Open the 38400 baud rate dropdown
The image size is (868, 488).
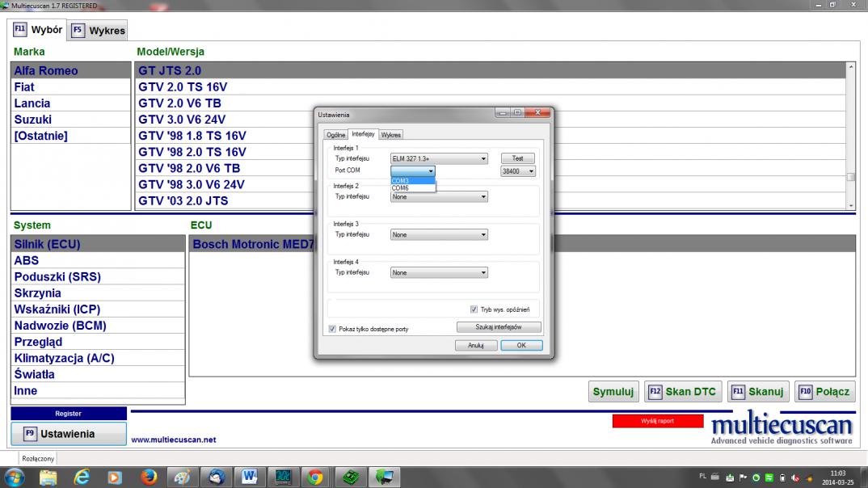(517, 171)
